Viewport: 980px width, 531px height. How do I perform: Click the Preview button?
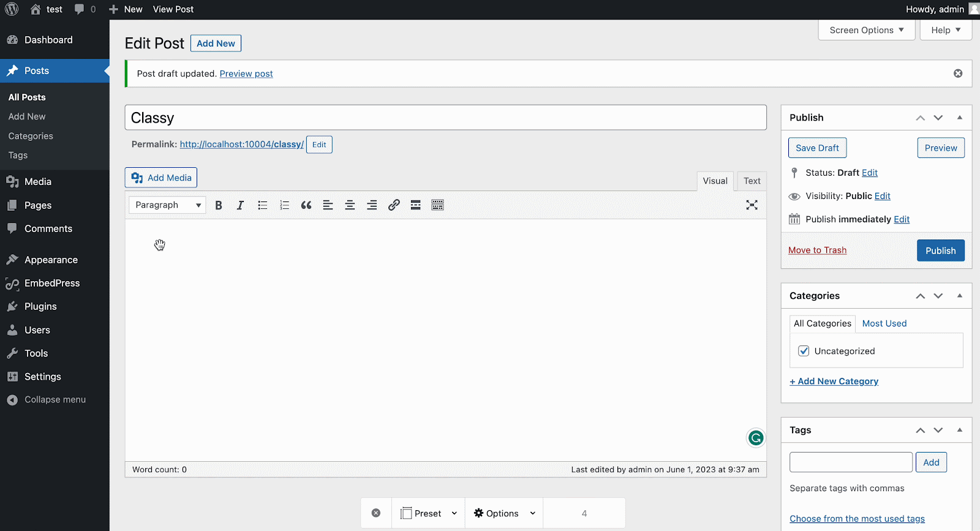click(x=941, y=148)
